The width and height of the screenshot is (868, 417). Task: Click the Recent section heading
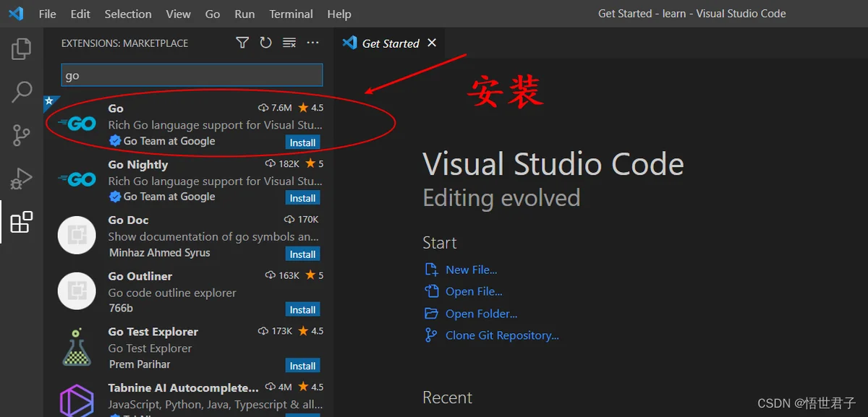447,397
